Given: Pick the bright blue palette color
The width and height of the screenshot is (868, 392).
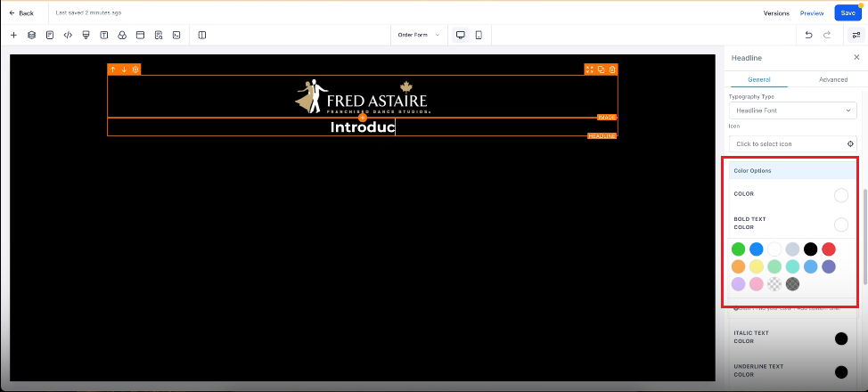Looking at the screenshot, I should (757, 249).
